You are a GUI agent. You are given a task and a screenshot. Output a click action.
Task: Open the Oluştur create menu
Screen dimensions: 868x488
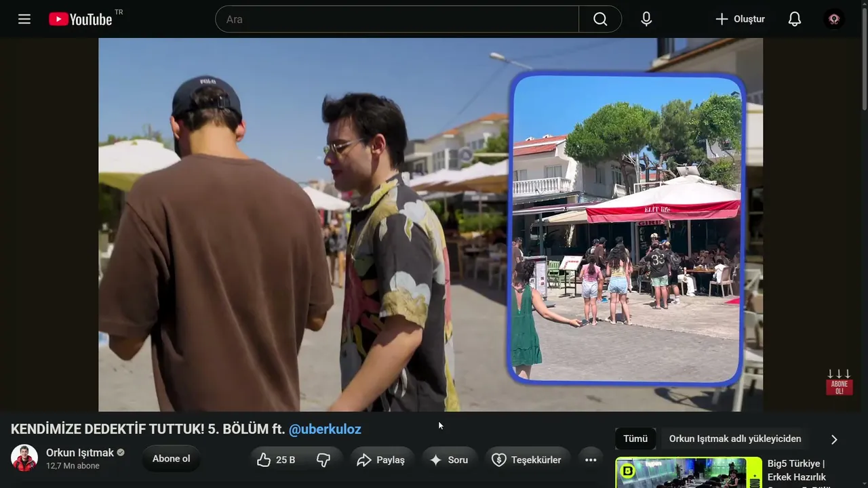(740, 19)
